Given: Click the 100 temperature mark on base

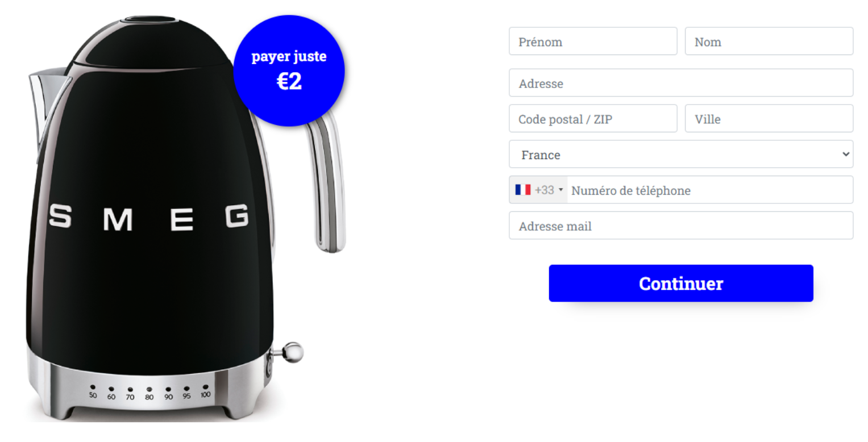Looking at the screenshot, I should click(x=205, y=393).
